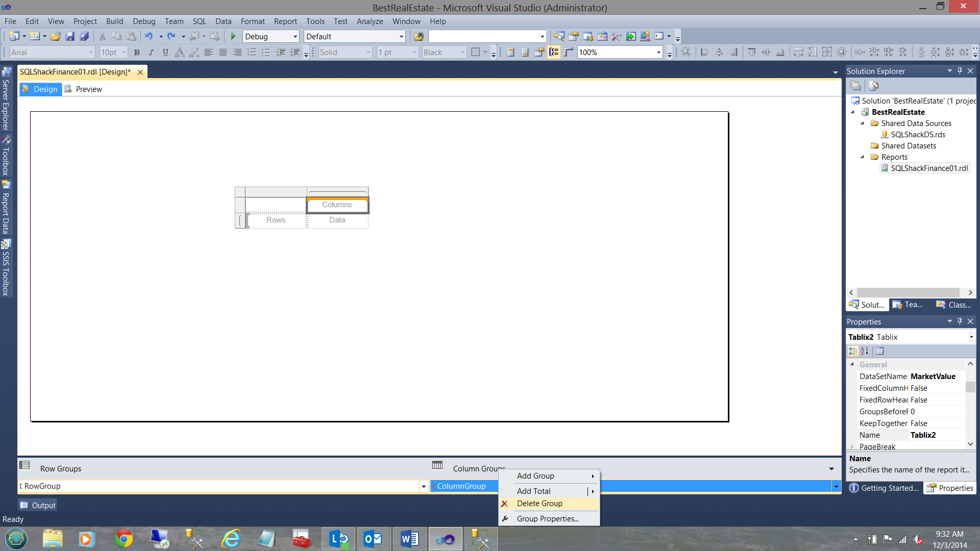Toggle Bold formatting button
This screenshot has height=551, width=980.
137,52
